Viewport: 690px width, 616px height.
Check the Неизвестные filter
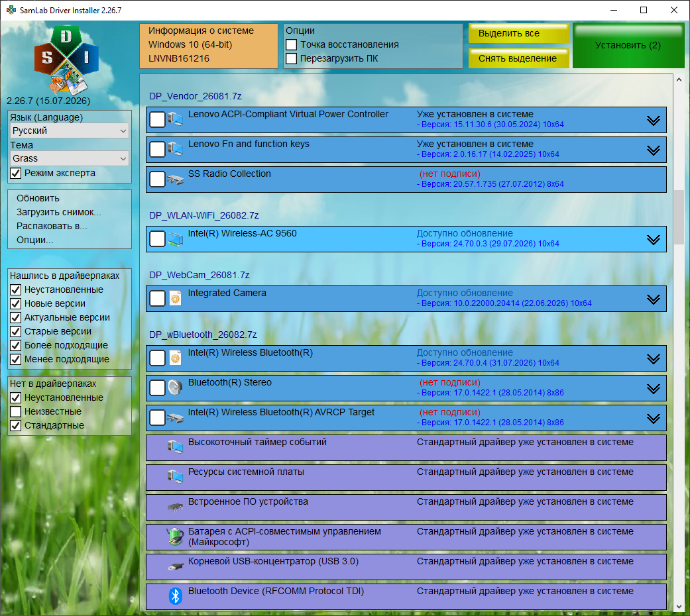click(16, 411)
